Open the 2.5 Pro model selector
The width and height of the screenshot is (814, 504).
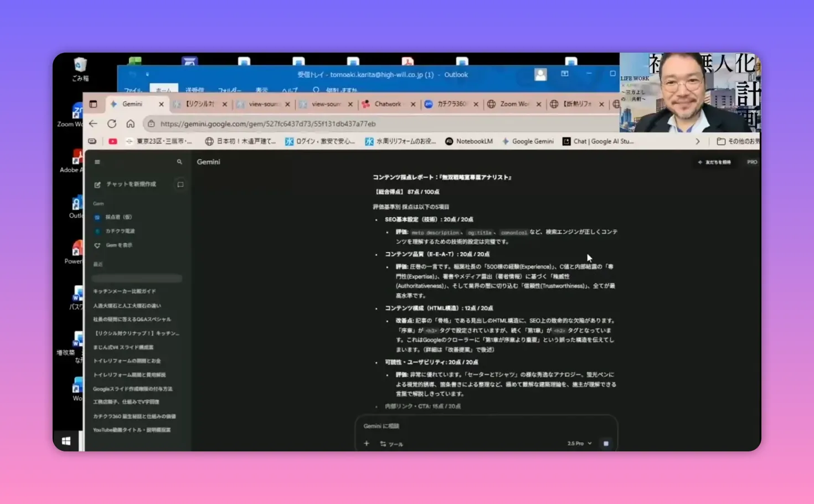click(576, 443)
